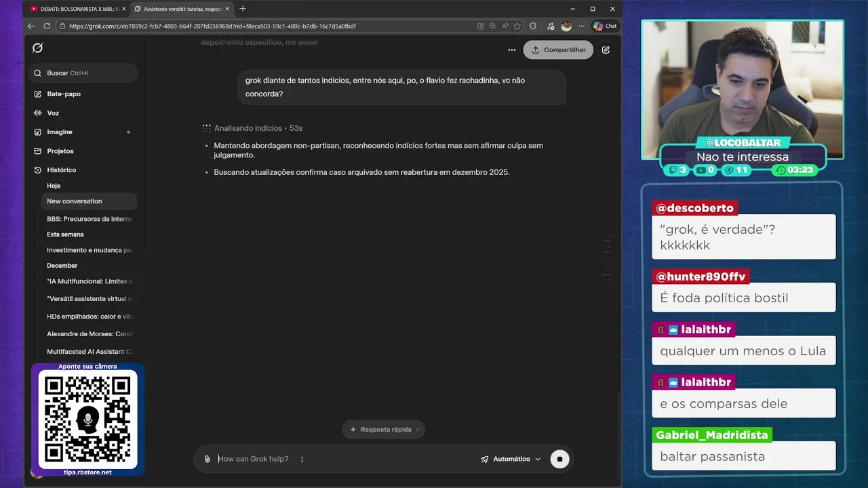Open 'BBS: Precursoras da Interne' conversation
The image size is (868, 488).
[89, 219]
